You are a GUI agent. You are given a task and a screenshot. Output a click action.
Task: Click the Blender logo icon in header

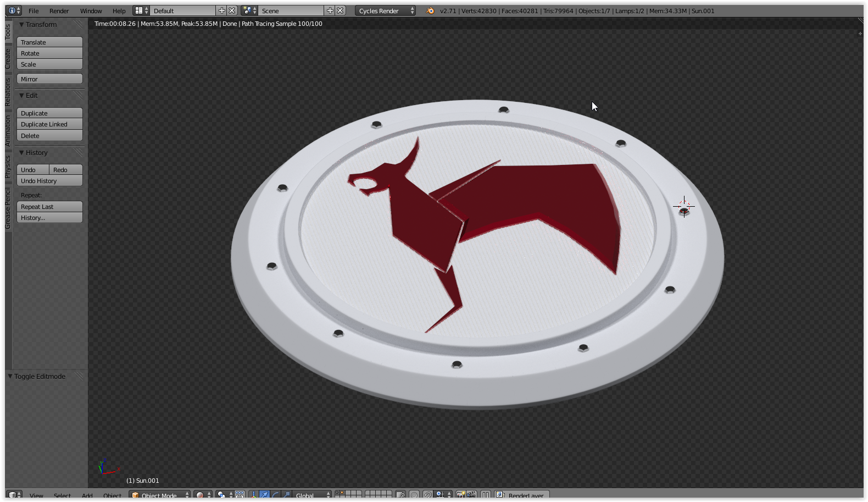[430, 10]
